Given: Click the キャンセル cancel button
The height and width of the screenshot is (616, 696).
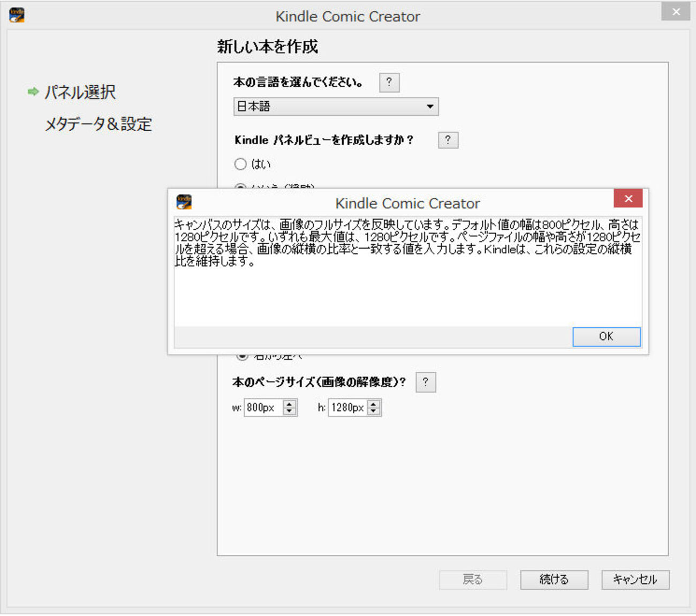Looking at the screenshot, I should [635, 580].
